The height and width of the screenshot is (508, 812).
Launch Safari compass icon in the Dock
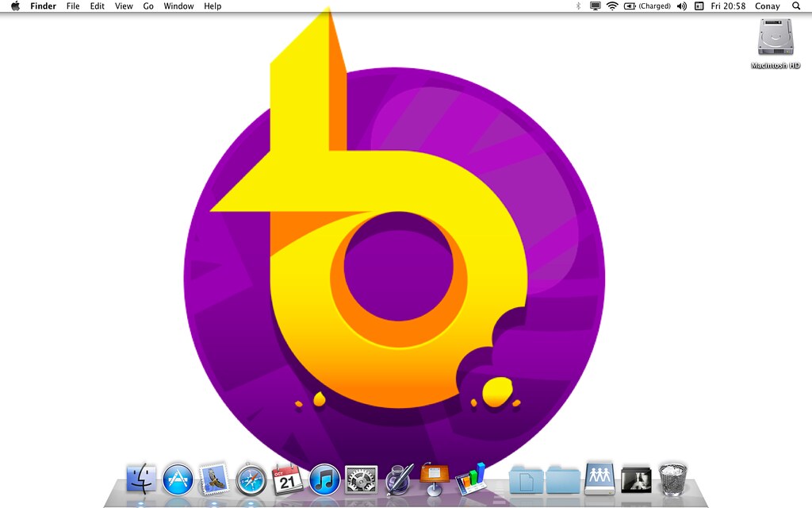pos(251,479)
